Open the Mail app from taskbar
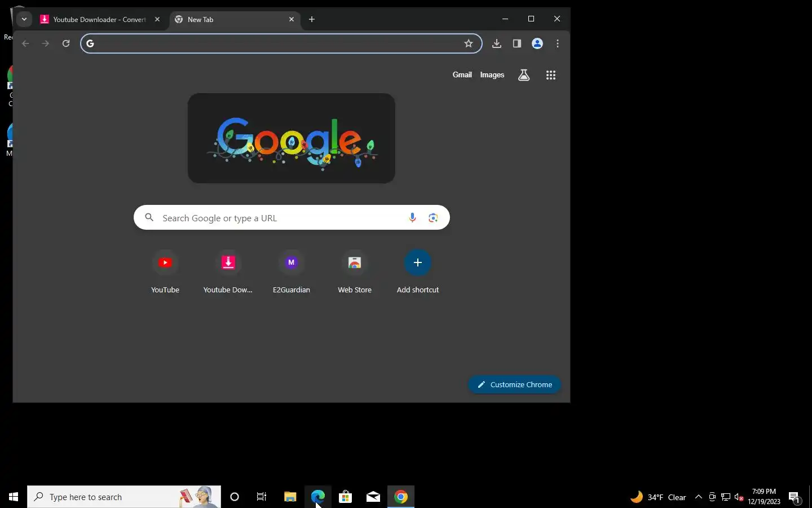Viewport: 812px width, 508px height. (x=373, y=497)
